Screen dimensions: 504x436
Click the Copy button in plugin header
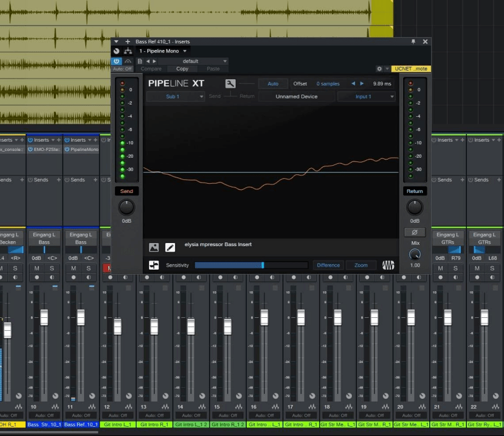tap(182, 69)
